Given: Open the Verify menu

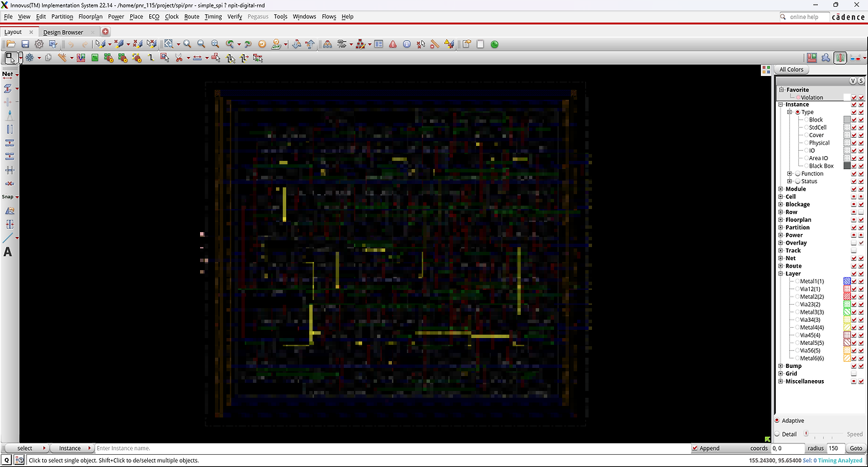Looking at the screenshot, I should click(x=235, y=16).
